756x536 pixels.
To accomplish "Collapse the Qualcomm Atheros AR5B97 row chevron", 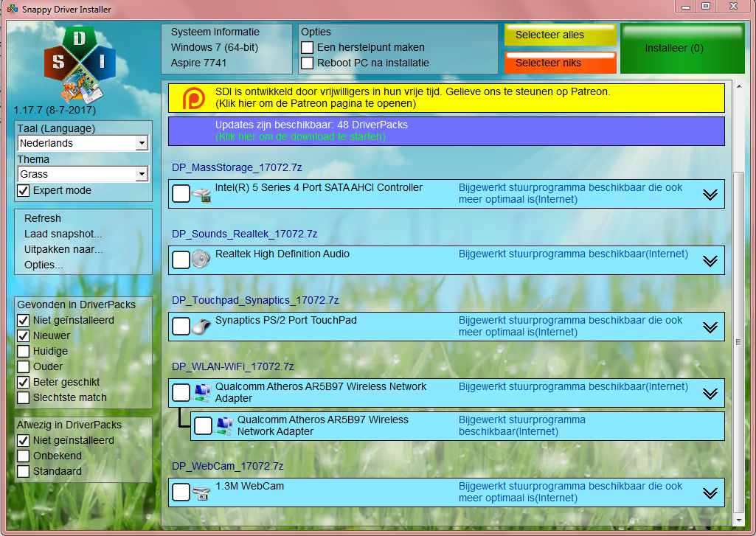I will click(x=710, y=393).
